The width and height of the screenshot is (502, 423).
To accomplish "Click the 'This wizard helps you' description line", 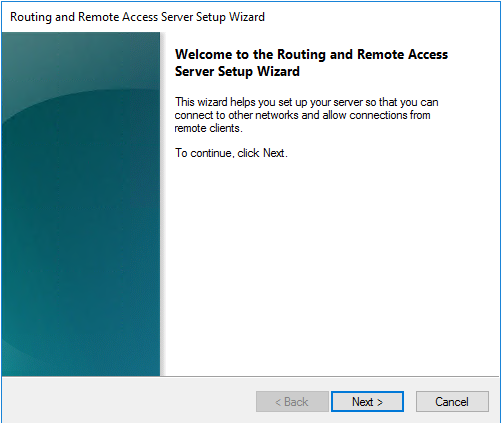I will 307,102.
